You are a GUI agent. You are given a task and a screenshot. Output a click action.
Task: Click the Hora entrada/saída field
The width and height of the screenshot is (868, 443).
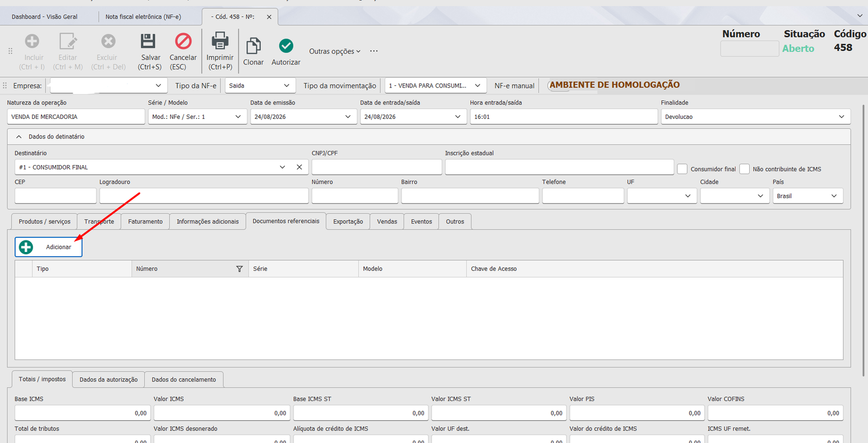[564, 117]
